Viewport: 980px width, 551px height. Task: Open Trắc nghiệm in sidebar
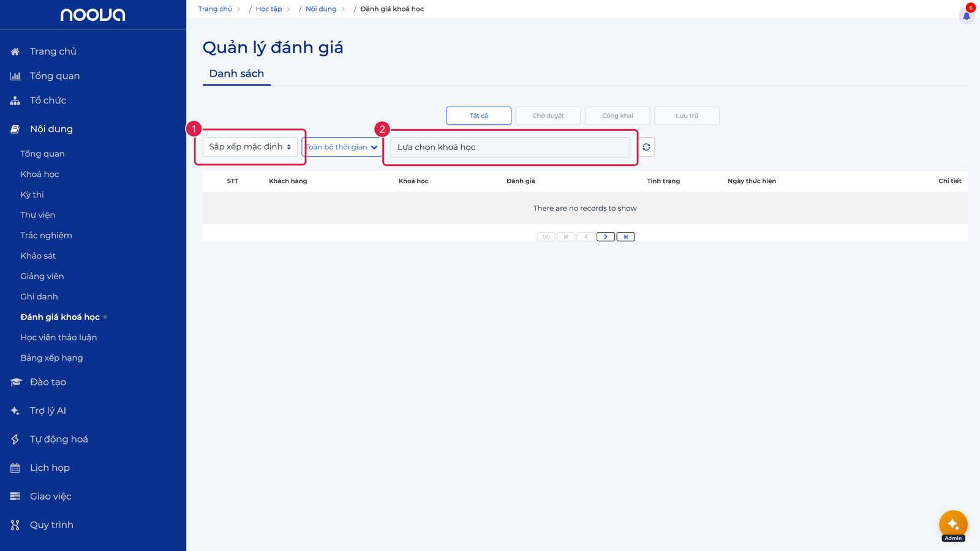46,236
